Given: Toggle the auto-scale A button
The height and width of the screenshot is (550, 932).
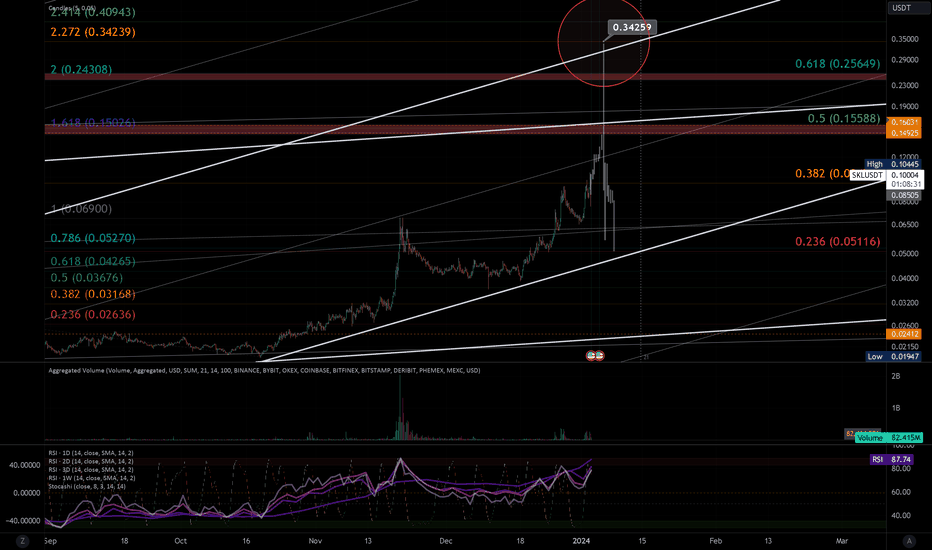Looking at the screenshot, I should pos(908,541).
